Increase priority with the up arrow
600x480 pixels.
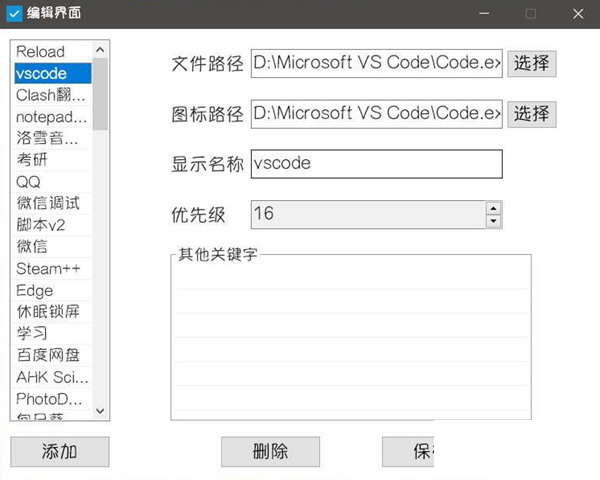493,208
